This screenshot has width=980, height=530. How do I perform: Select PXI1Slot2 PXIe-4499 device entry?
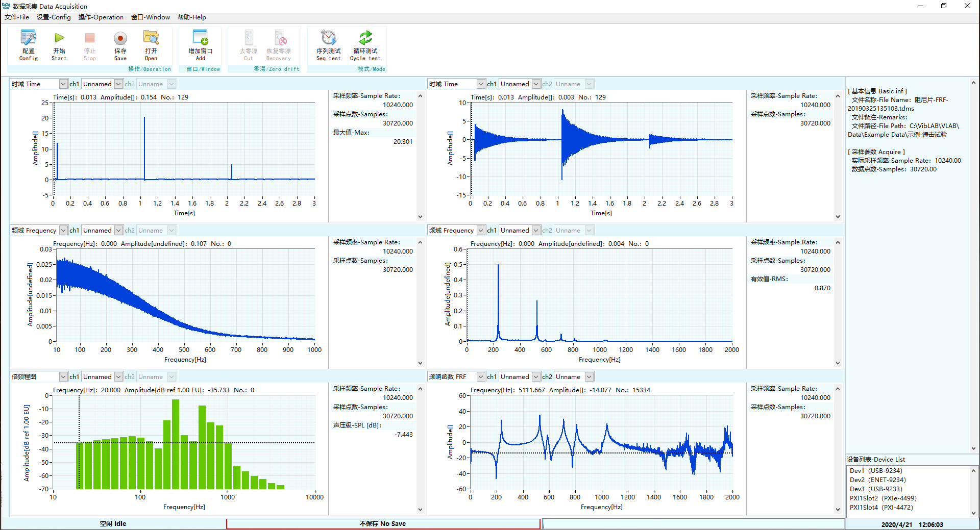tap(883, 498)
